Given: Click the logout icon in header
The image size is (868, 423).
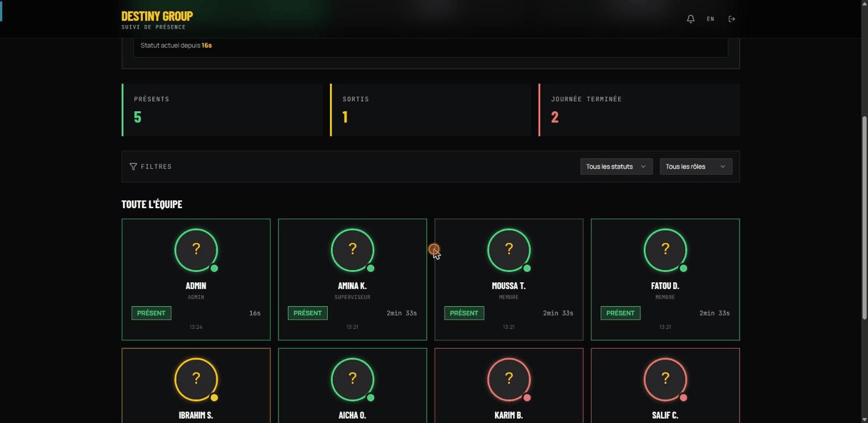Looking at the screenshot, I should pos(732,19).
